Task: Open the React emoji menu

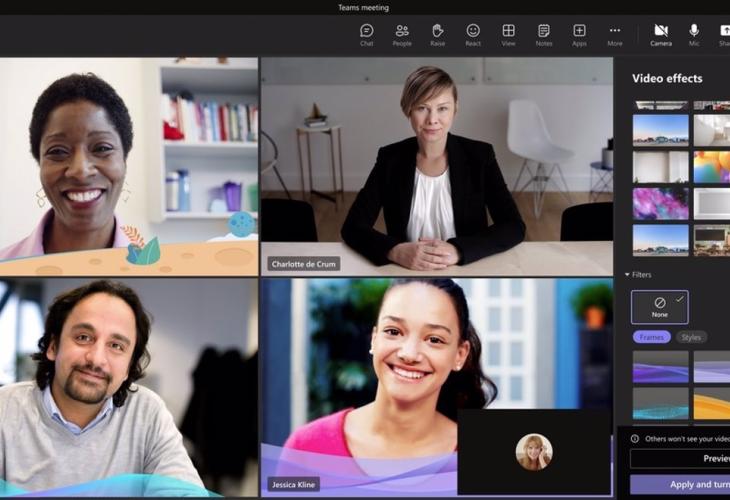Action: pos(473,34)
